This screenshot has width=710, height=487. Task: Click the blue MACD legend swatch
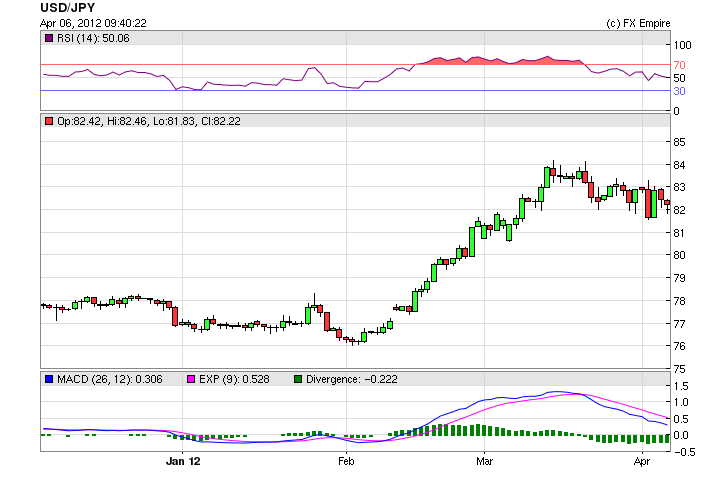point(49,379)
